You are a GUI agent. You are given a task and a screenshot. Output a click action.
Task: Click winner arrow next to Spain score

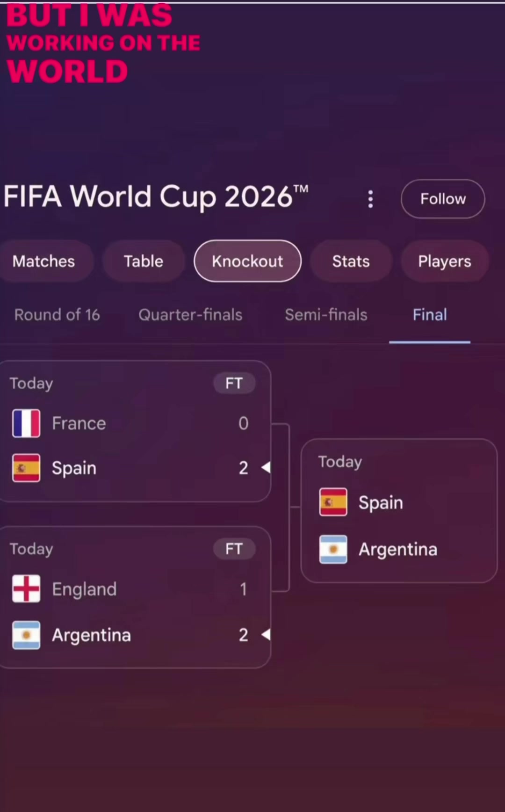pyautogui.click(x=266, y=467)
